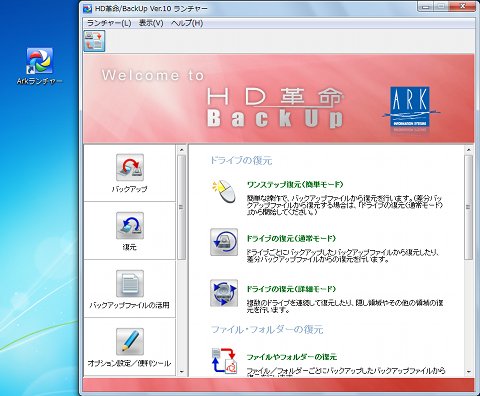Click sidebar scrollbar down arrow
The height and width of the screenshot is (396, 480).
[x=181, y=371]
